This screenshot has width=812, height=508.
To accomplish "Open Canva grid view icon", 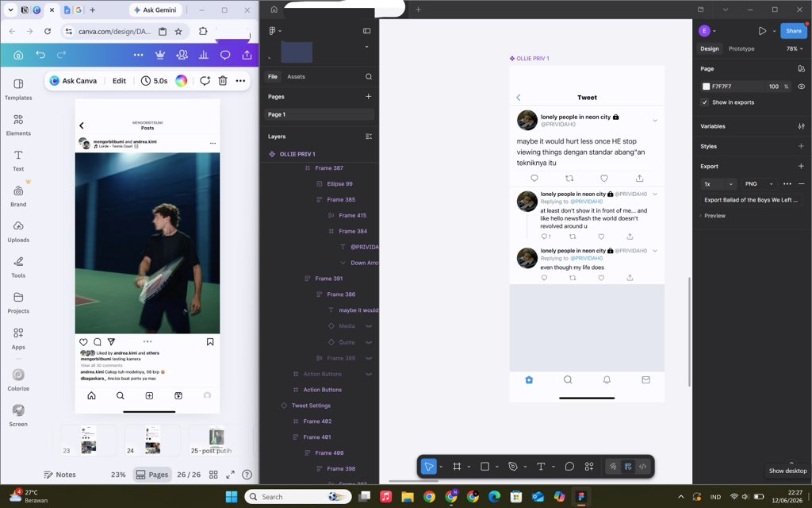I will coord(213,475).
